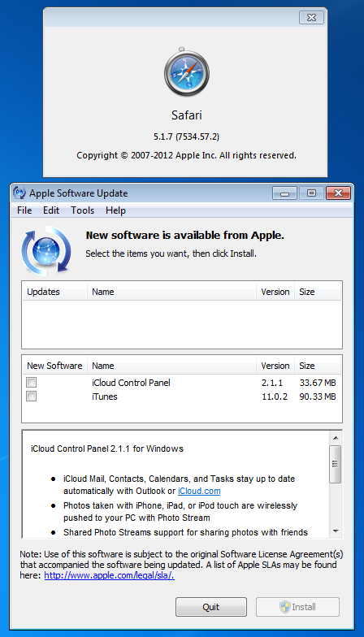This screenshot has height=637, width=364.
Task: Click the Safari name text in about window
Action: coord(187,115)
